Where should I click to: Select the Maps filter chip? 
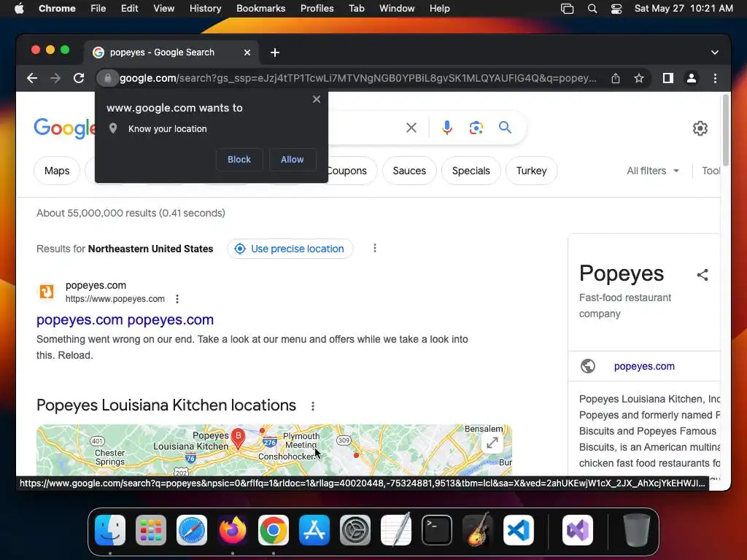click(57, 171)
